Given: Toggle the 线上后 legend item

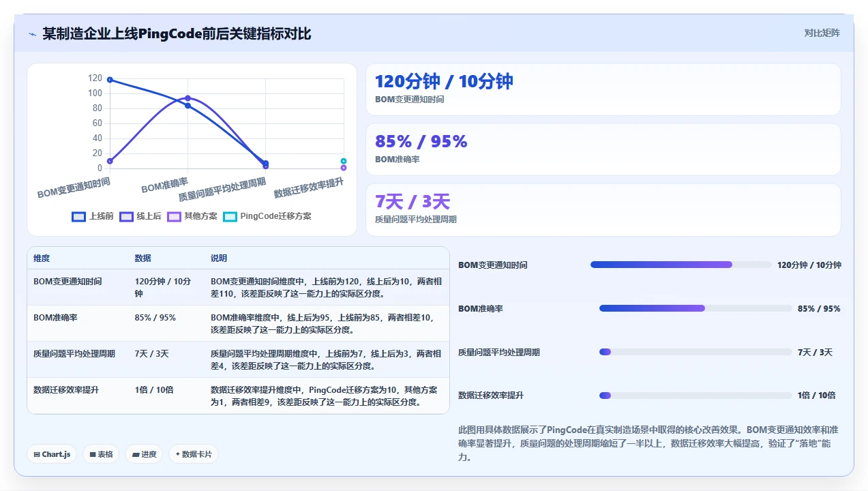Looking at the screenshot, I should [140, 216].
